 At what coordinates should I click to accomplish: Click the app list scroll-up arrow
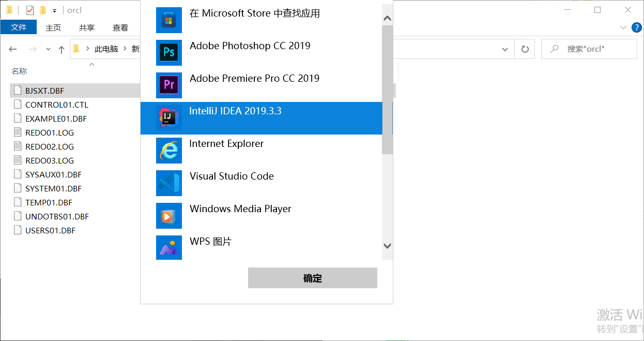pos(387,19)
